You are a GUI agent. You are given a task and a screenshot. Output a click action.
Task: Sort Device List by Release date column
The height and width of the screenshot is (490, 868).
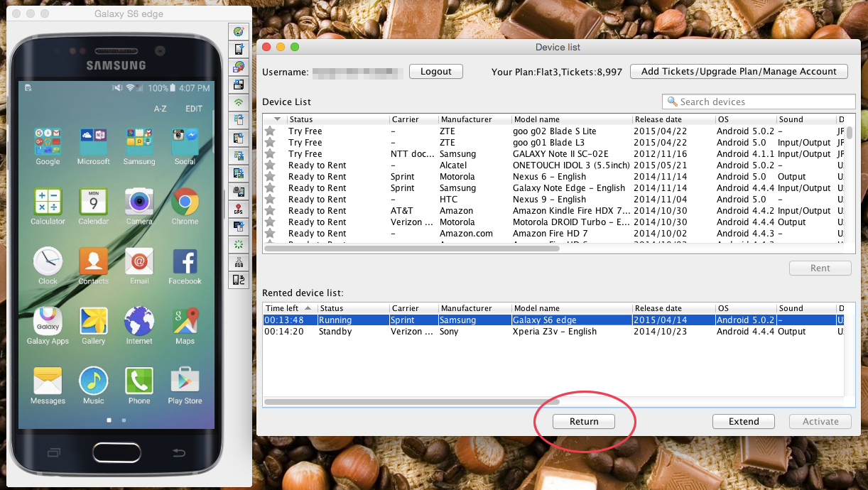click(673, 119)
